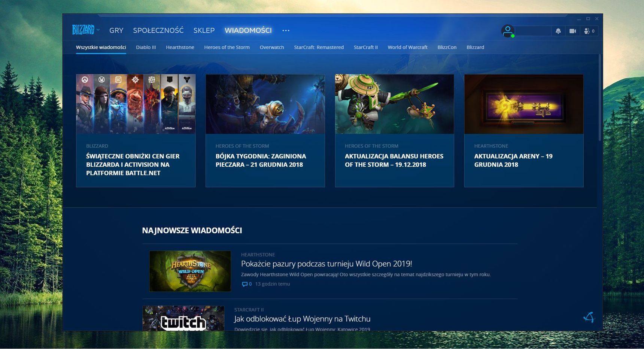
Task: Click the Hearthstone icon in sale banner
Action: tap(135, 79)
